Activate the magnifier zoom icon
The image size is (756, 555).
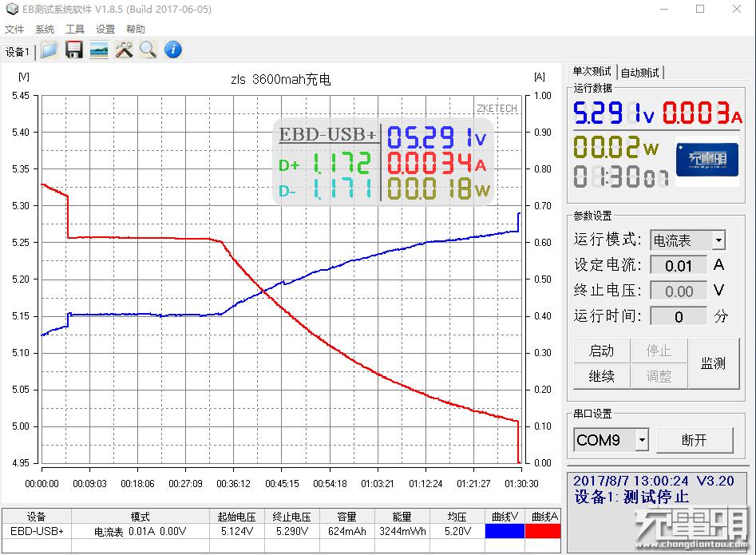pyautogui.click(x=148, y=50)
